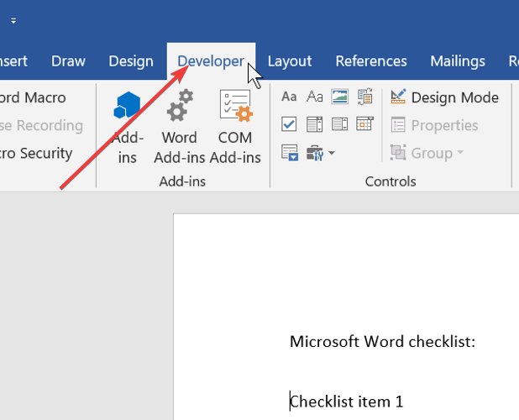Open the Insert tab
Viewport: 519px width, 420px height.
coord(14,61)
